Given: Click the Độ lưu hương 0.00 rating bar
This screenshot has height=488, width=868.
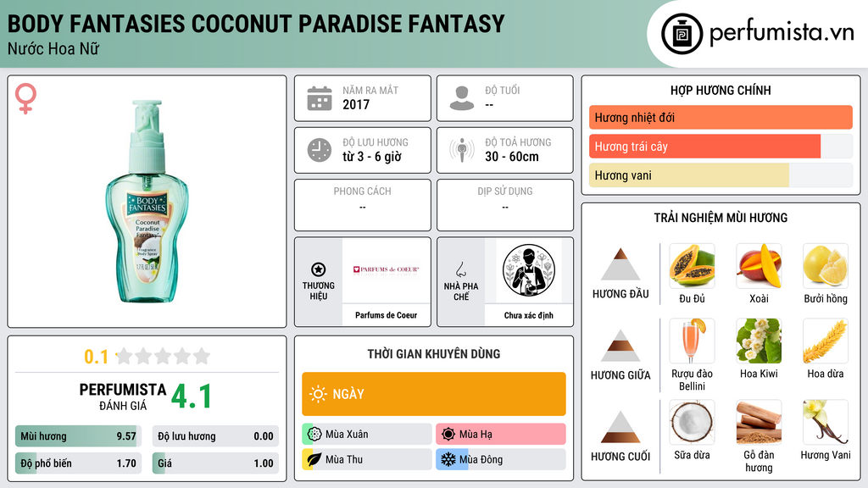Looking at the screenshot, I should point(215,436).
